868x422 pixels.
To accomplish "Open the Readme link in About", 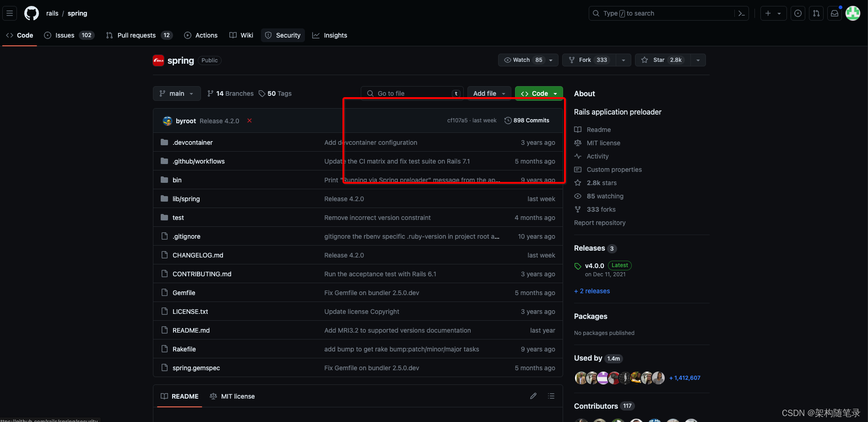I will point(598,130).
